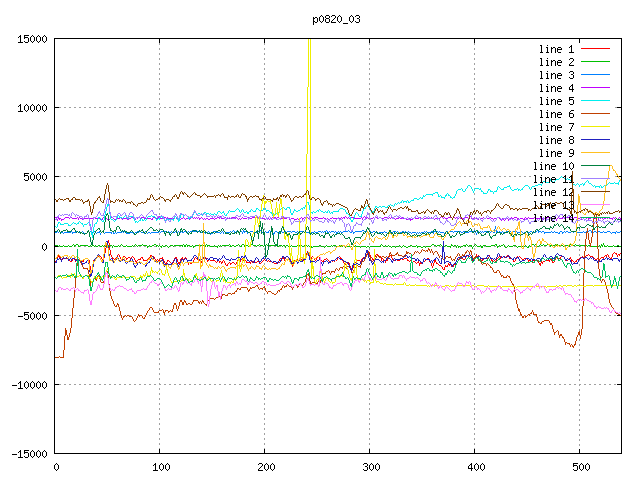Viewport: 640px width, 480px height.
Task: Click the 15000 y-axis tick label
Action: [x=32, y=39]
